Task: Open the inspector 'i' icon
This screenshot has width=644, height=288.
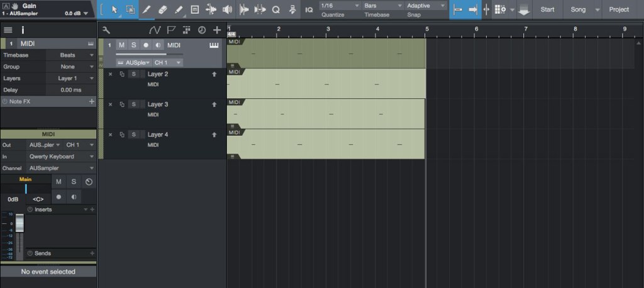Action: 23,30
